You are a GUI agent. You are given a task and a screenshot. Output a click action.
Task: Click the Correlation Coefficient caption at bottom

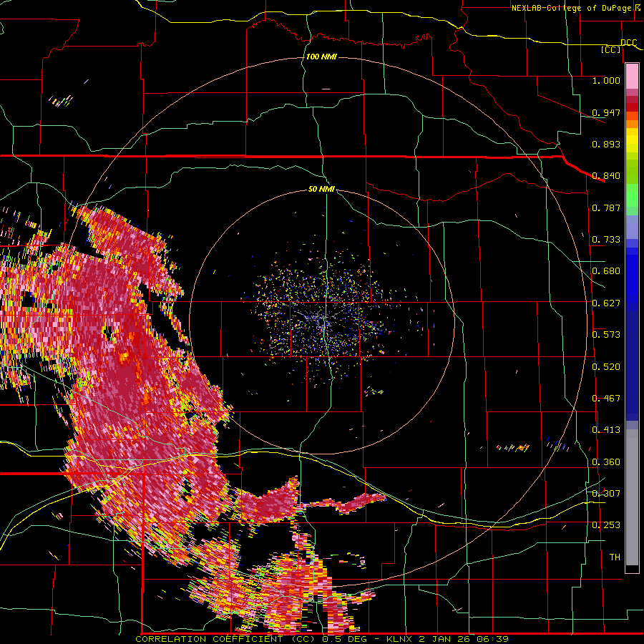click(x=321, y=639)
